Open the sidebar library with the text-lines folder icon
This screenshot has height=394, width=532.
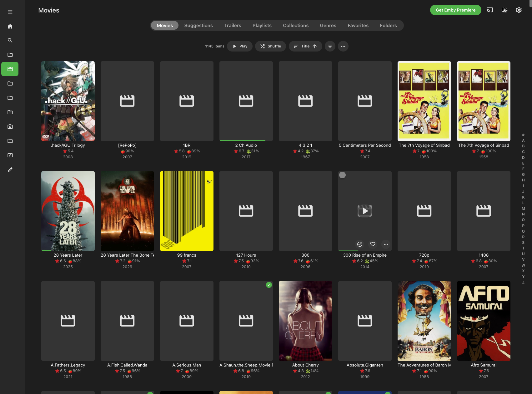coord(10,112)
